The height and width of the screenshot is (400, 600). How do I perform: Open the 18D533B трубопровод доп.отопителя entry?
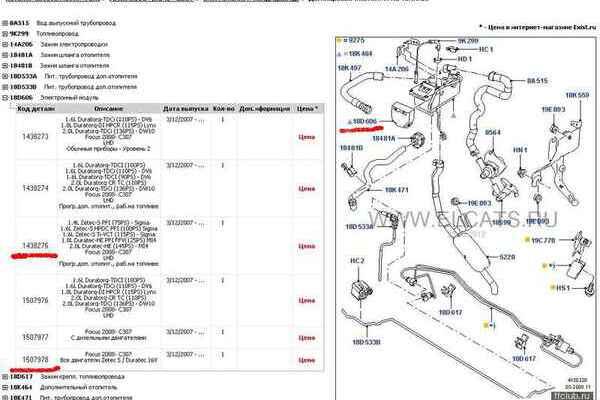coord(73,87)
